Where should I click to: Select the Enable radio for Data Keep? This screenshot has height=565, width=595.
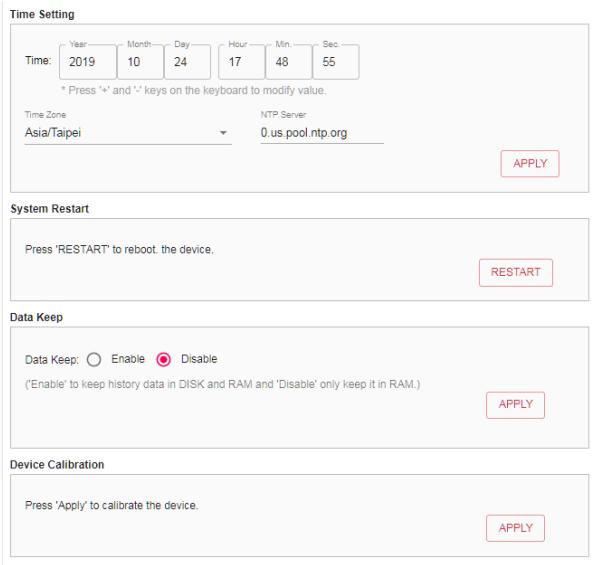tap(94, 359)
